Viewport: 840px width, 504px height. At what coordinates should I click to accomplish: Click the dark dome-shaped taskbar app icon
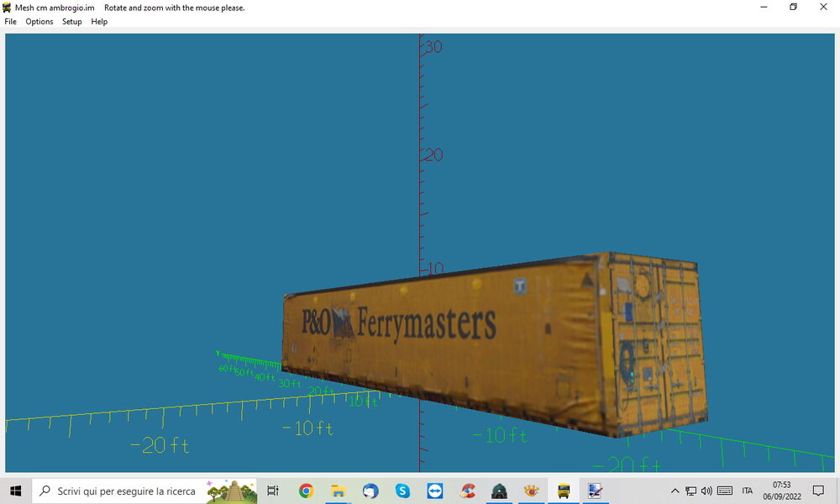(x=499, y=491)
